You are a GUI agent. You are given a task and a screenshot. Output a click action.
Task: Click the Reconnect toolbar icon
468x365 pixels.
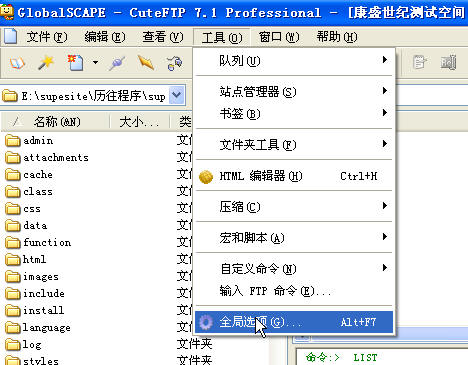pyautogui.click(x=175, y=63)
